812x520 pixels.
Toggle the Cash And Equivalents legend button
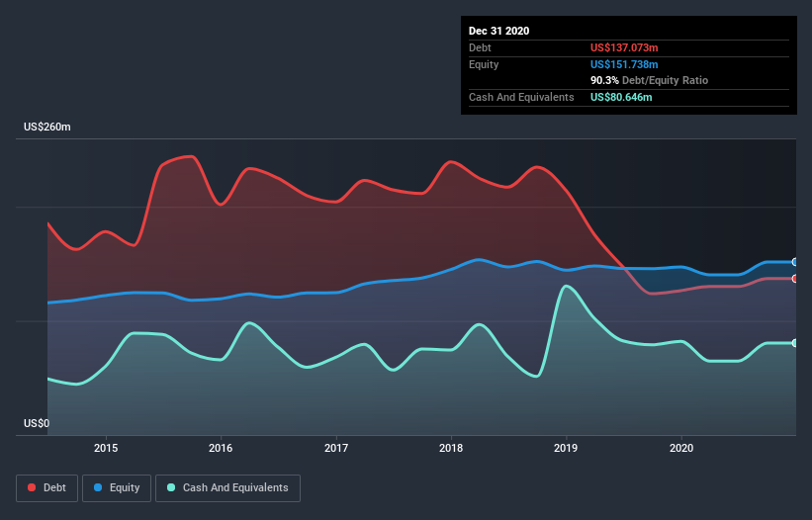227,488
